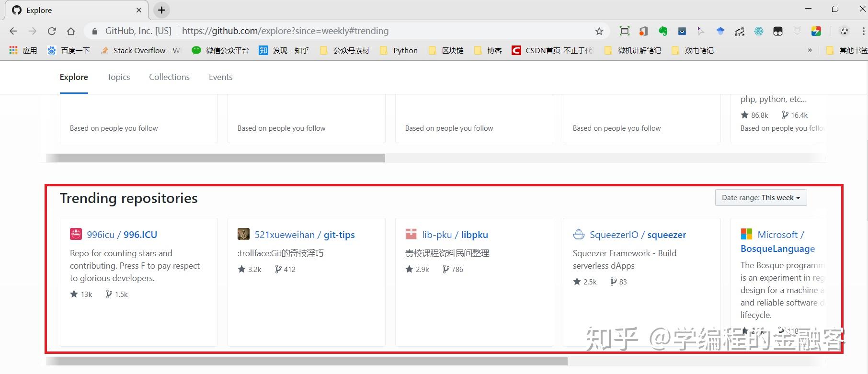Open the 应用 apps shortcut

tap(23, 50)
